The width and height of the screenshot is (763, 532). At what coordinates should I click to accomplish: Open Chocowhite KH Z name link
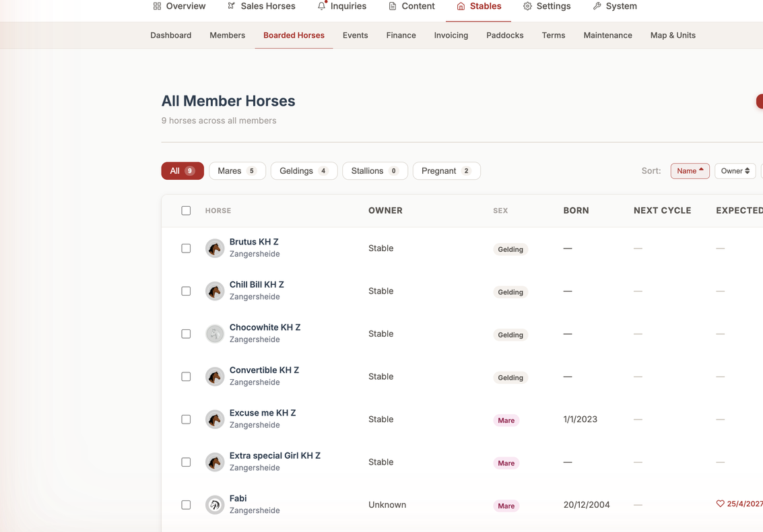[265, 327]
